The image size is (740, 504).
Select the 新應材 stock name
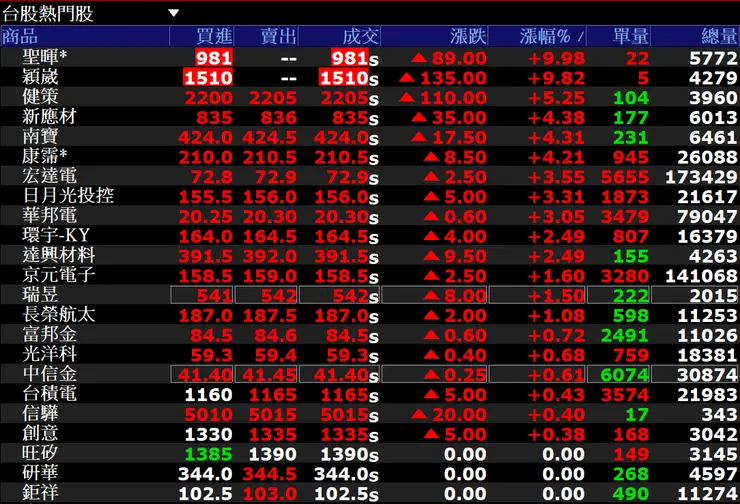[x=49, y=117]
